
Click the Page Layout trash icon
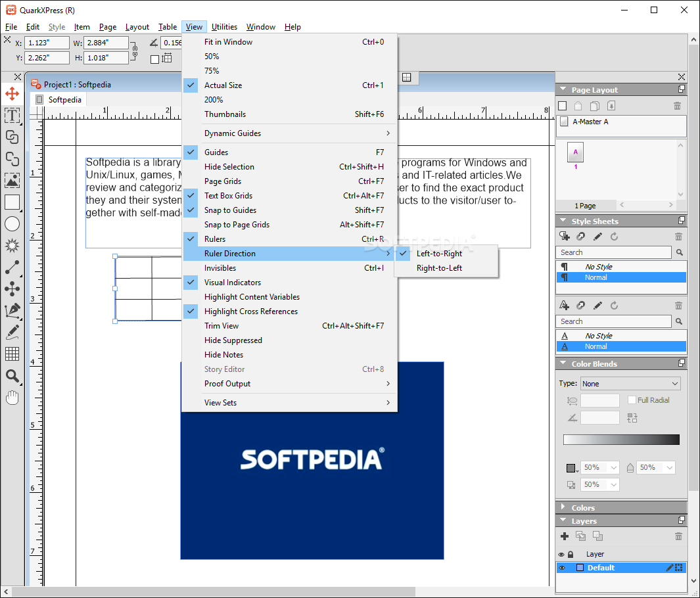tap(677, 106)
